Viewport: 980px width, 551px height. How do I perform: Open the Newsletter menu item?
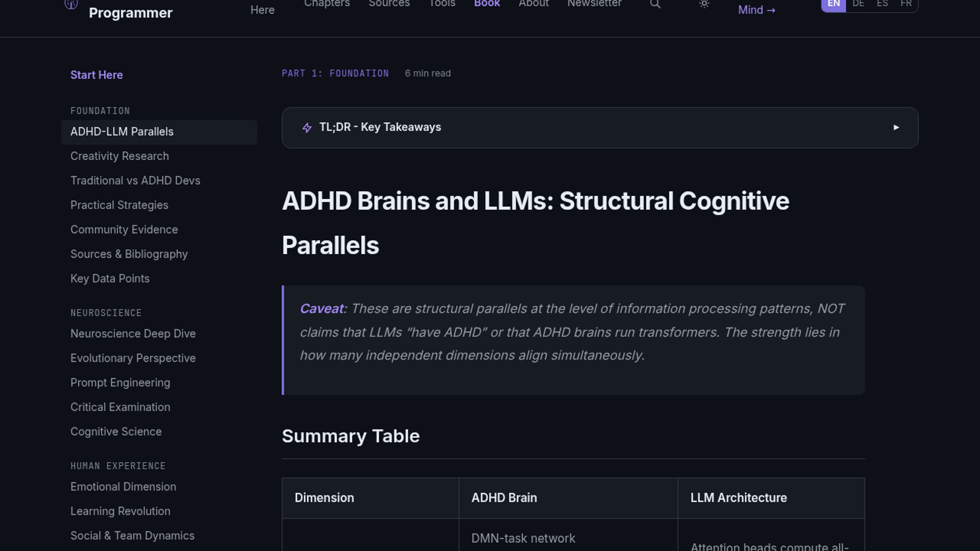click(594, 4)
